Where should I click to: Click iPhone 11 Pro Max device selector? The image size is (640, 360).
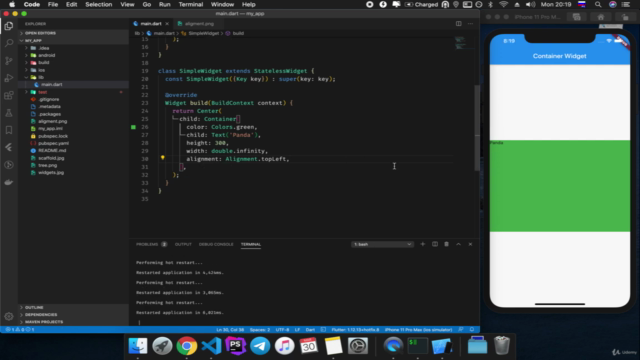click(418, 329)
